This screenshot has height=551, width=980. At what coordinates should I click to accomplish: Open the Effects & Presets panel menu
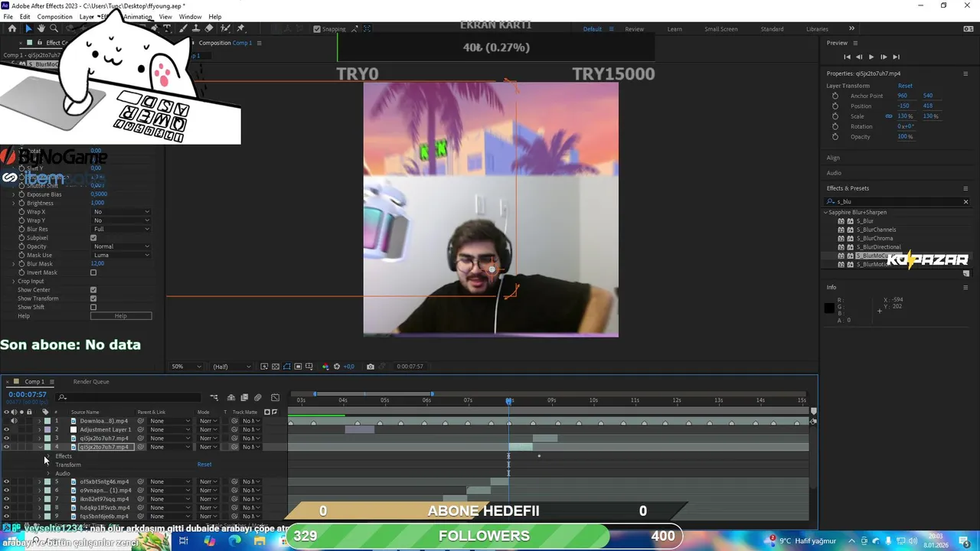965,188
